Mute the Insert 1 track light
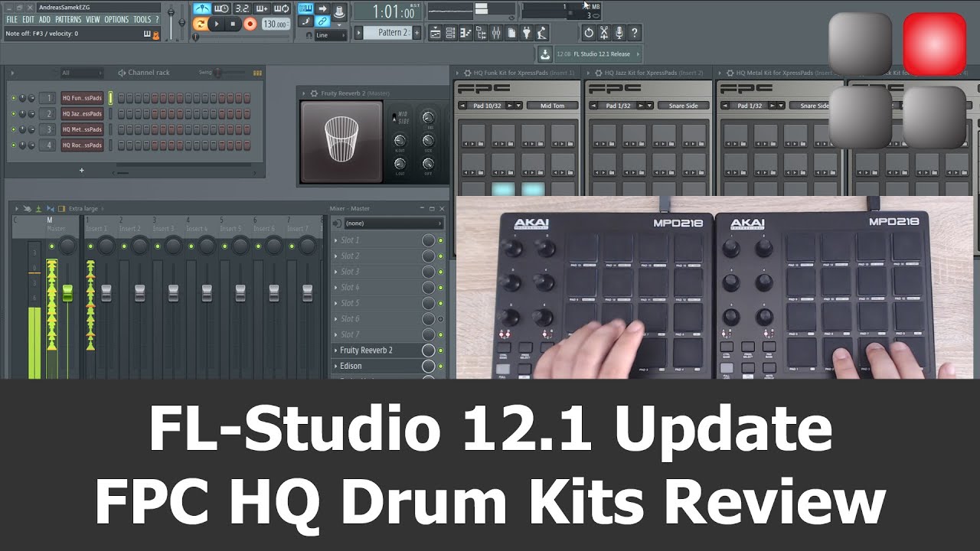This screenshot has height=551, width=980. click(90, 246)
